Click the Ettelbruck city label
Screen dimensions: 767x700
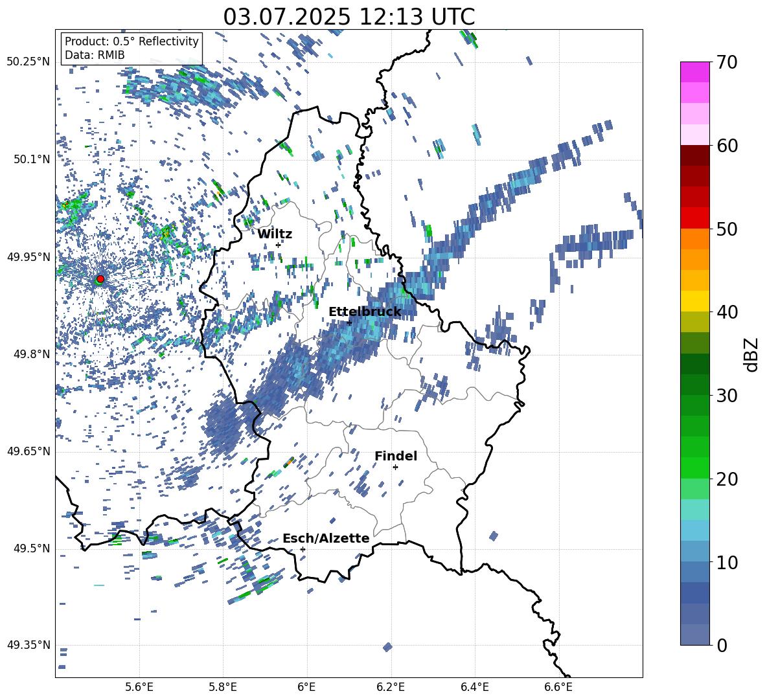coord(365,312)
